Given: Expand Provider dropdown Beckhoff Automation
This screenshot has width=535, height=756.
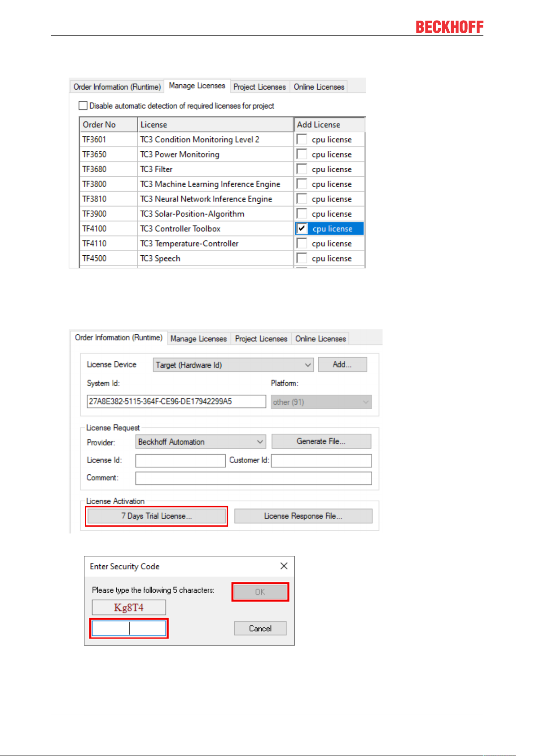Looking at the screenshot, I should coord(201,441).
